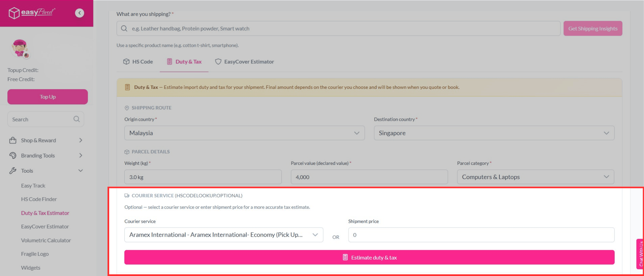Click the 'Free Credit:' label
This screenshot has width=644, height=276.
point(21,79)
